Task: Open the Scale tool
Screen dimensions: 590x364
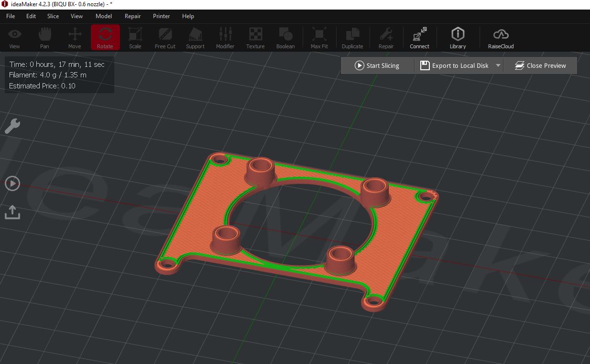Action: pos(135,37)
